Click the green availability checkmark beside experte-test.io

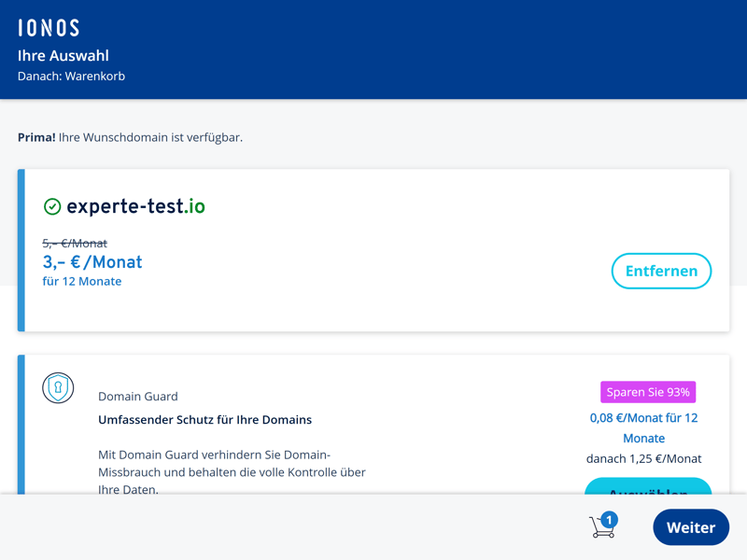(52, 206)
